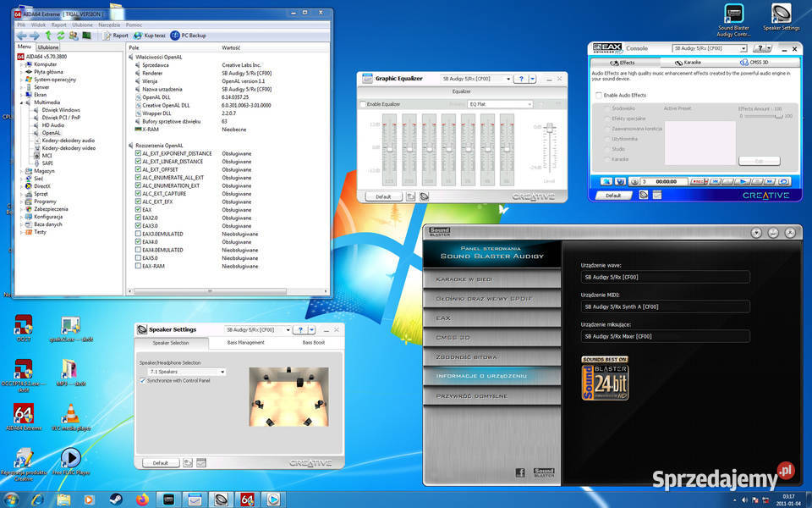Open the EQ Flat preset dropdown
The height and width of the screenshot is (508, 812).
point(500,104)
